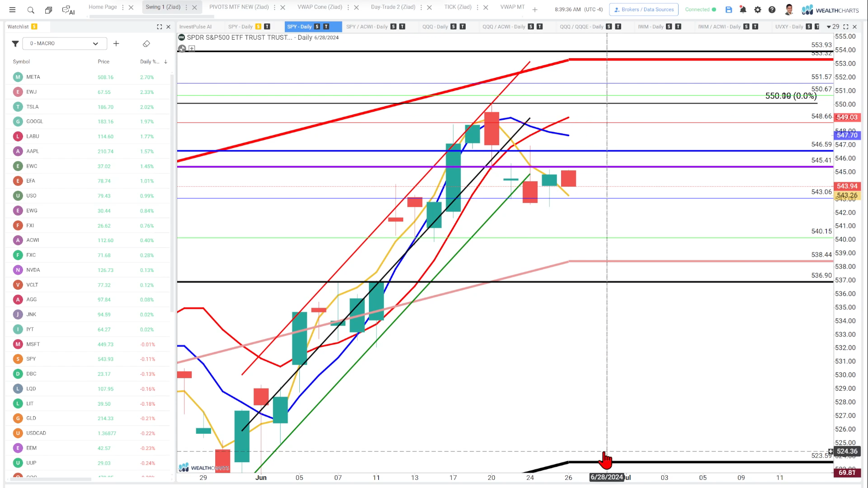
Task: Click the S badge on IWM - Daily tab
Action: pyautogui.click(x=669, y=27)
